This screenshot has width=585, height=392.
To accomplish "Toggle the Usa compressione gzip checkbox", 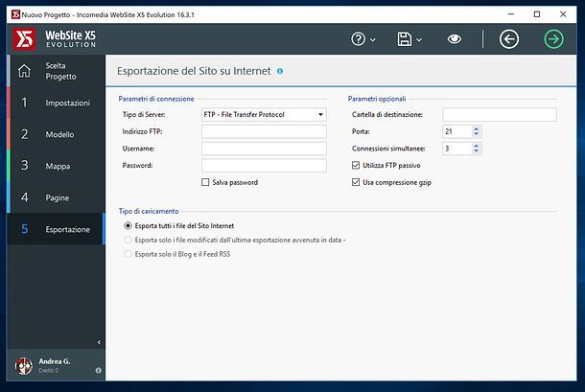I will point(356,182).
